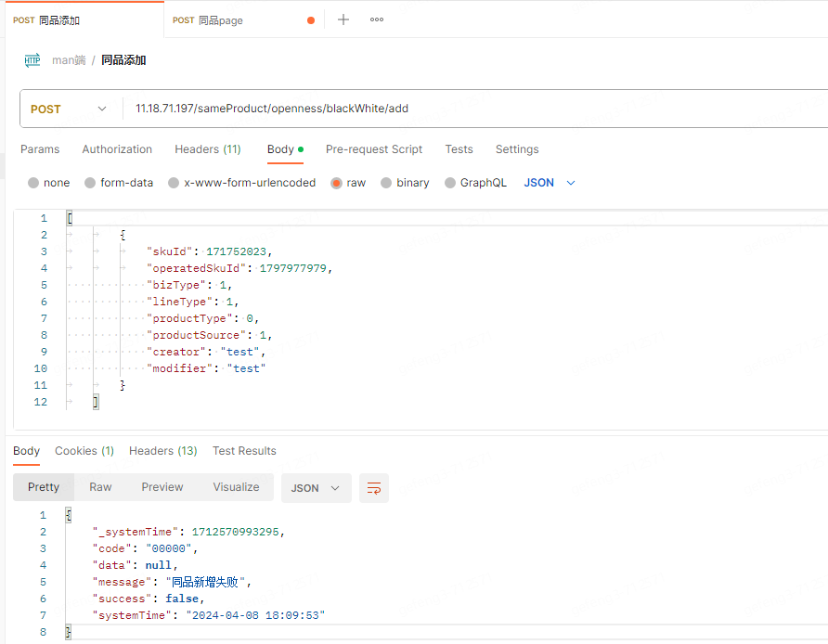Click the ellipsis more options icon
This screenshot has width=828, height=644.
376,19
